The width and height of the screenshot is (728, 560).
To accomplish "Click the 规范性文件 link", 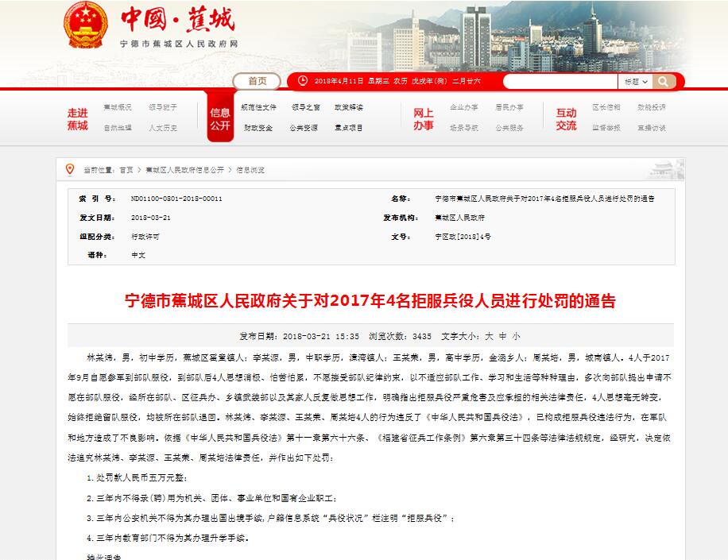I will point(258,107).
